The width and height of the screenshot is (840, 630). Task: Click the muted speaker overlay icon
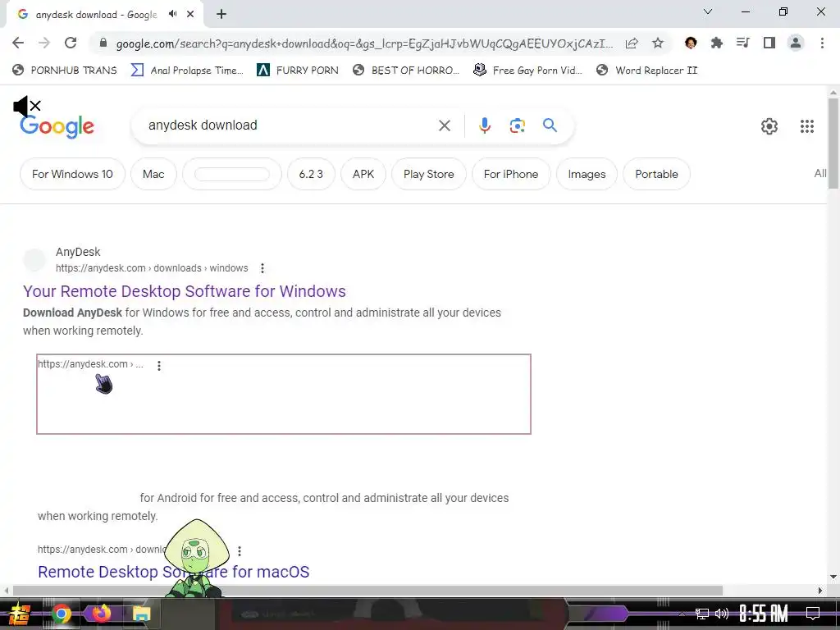(27, 106)
